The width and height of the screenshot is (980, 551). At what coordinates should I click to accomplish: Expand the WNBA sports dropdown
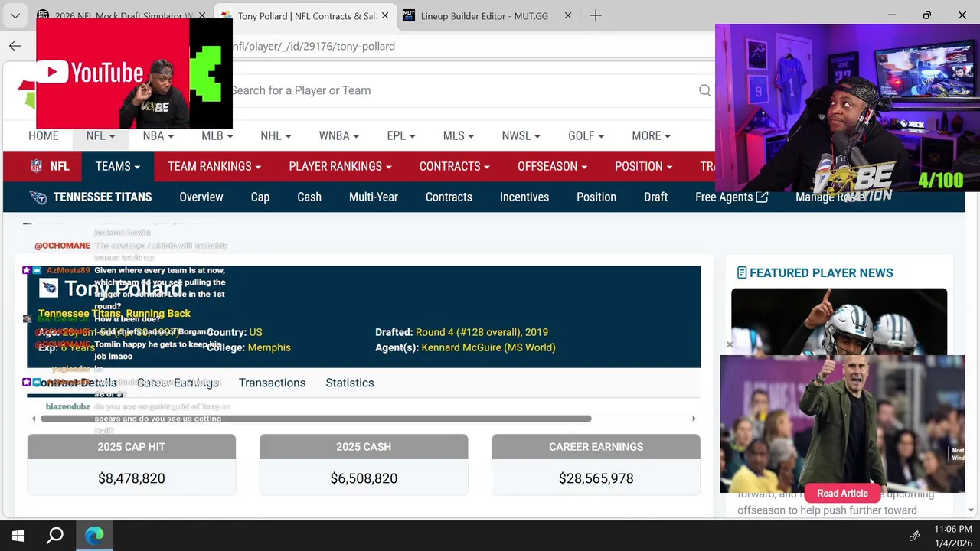(x=338, y=135)
